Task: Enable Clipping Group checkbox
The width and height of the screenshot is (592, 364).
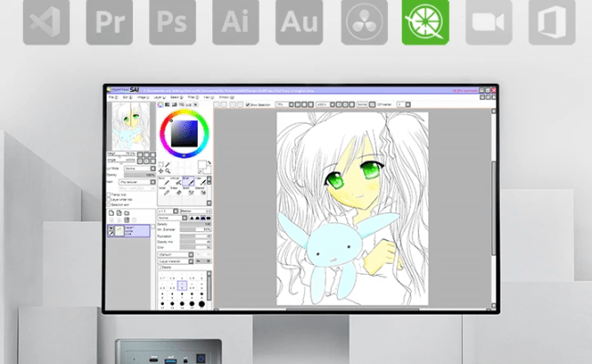Action: [x=108, y=199]
